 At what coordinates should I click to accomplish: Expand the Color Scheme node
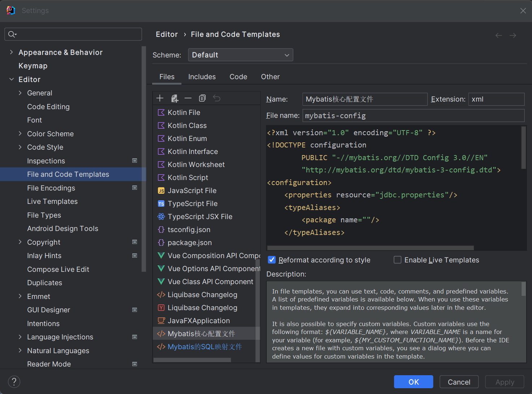click(20, 133)
